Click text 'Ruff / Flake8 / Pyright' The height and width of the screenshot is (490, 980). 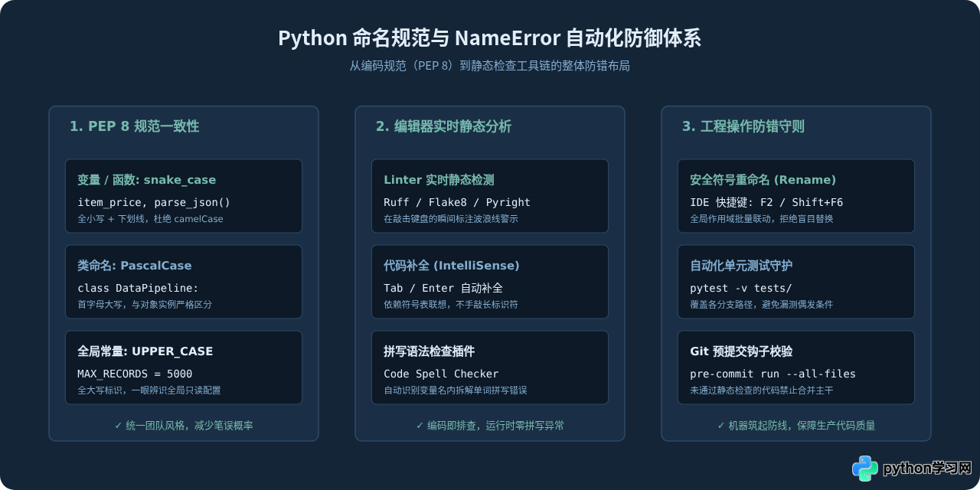(x=457, y=202)
